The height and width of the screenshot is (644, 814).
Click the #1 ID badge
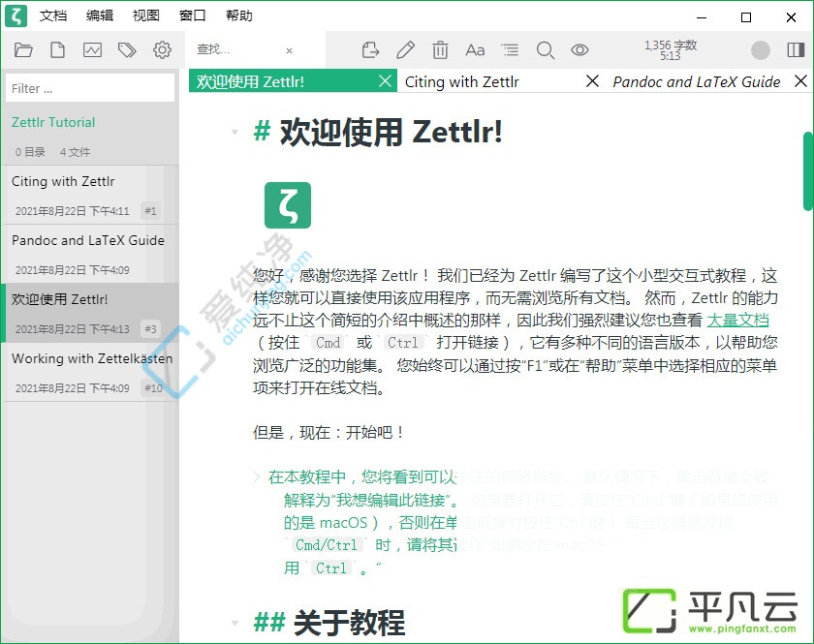click(x=150, y=211)
